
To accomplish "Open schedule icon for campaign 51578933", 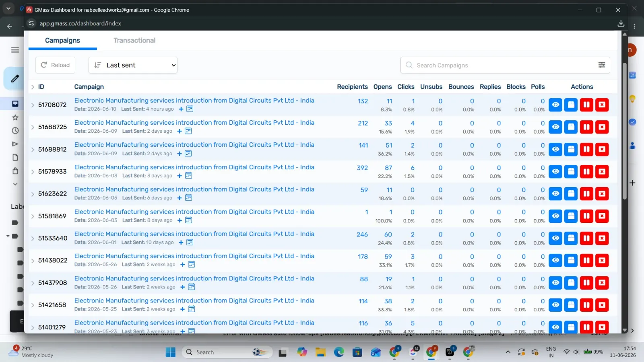I will [x=188, y=176].
